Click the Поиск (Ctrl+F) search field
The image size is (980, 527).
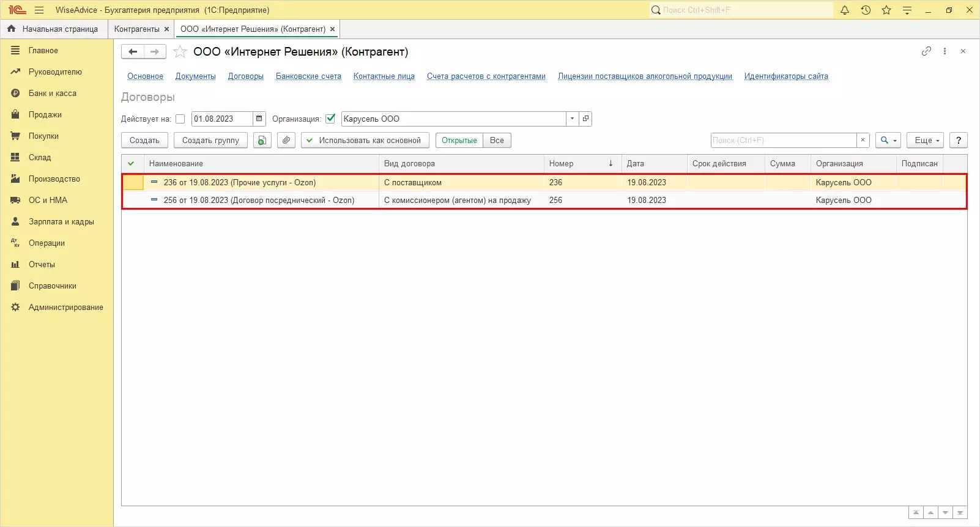pyautogui.click(x=783, y=140)
